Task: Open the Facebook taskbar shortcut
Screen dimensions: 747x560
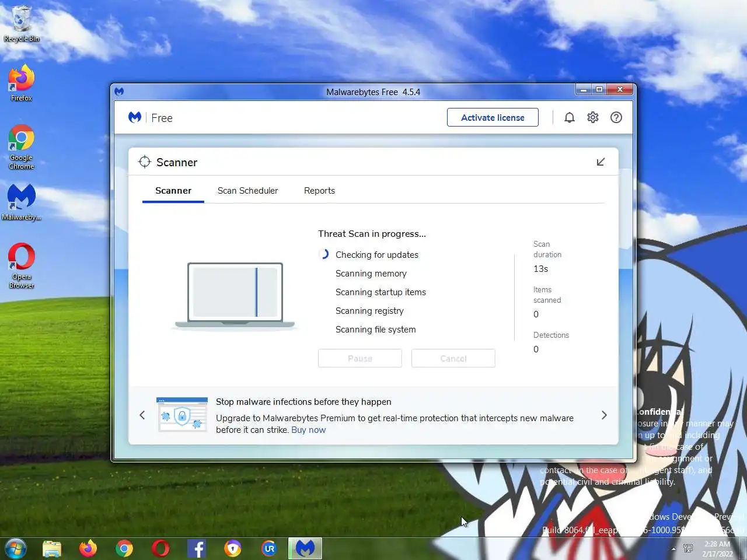Action: point(197,548)
